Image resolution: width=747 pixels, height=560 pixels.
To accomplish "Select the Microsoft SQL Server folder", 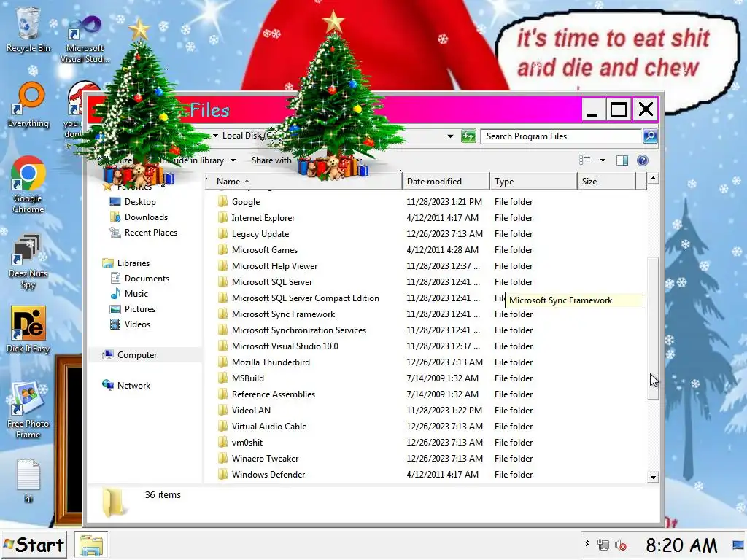I will click(x=272, y=282).
